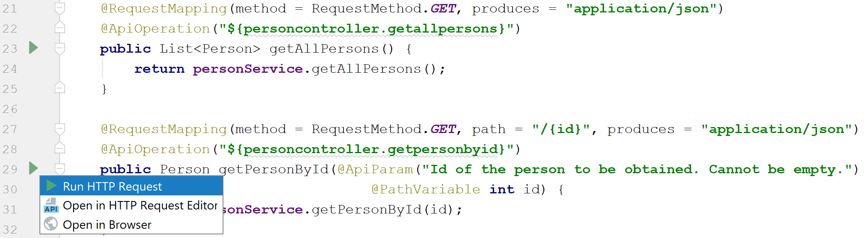Click the green play icon beside Run HTTP Request
Screen dimensions: 868x238
pyautogui.click(x=51, y=186)
